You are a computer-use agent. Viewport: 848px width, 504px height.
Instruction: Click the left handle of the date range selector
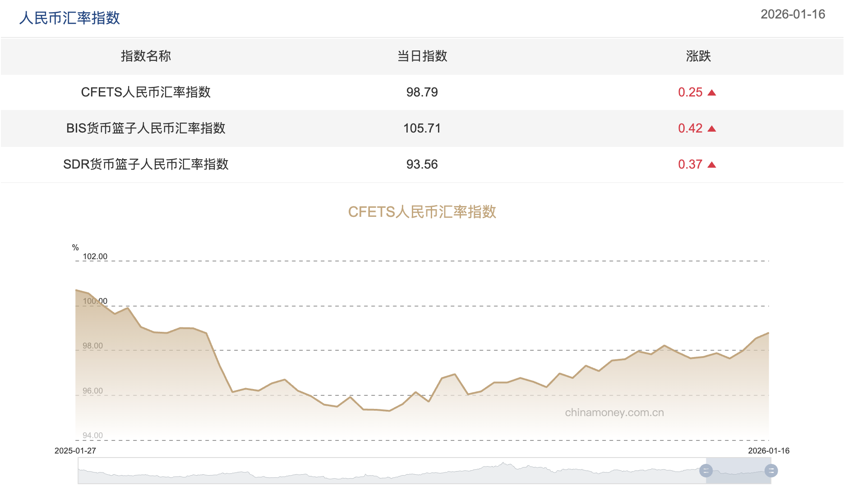(x=706, y=471)
